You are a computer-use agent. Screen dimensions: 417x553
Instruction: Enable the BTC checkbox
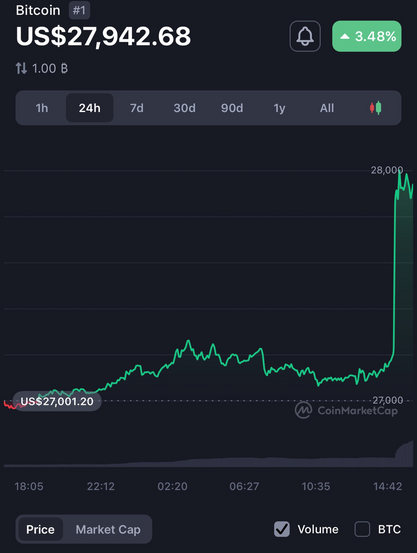pos(362,529)
